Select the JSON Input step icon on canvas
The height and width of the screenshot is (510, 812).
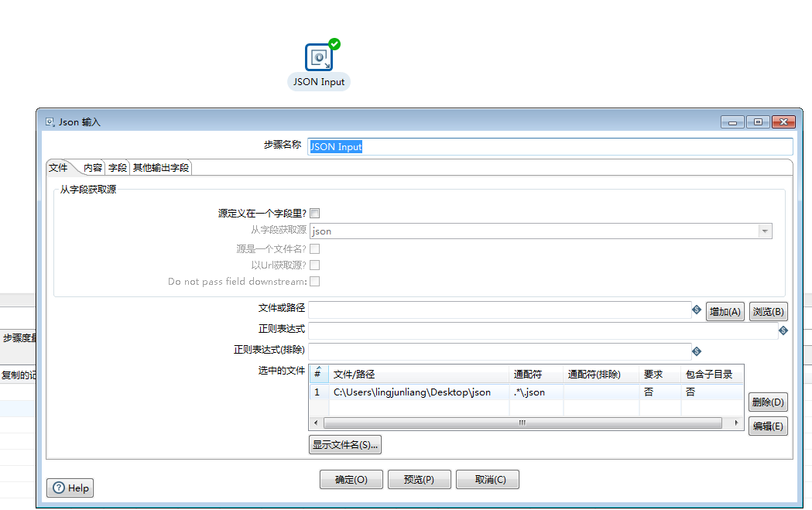(x=319, y=56)
